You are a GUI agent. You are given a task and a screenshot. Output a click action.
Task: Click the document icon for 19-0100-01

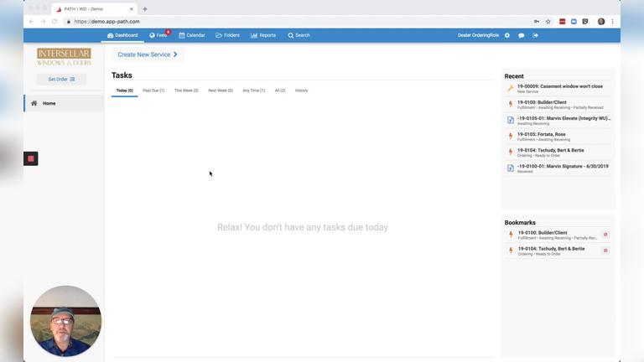pos(511,168)
